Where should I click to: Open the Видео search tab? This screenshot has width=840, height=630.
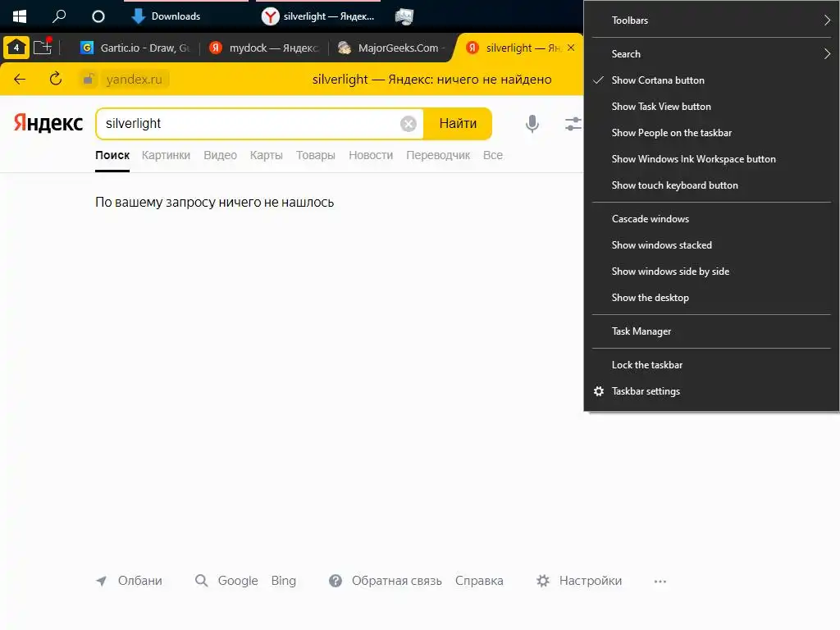click(220, 155)
